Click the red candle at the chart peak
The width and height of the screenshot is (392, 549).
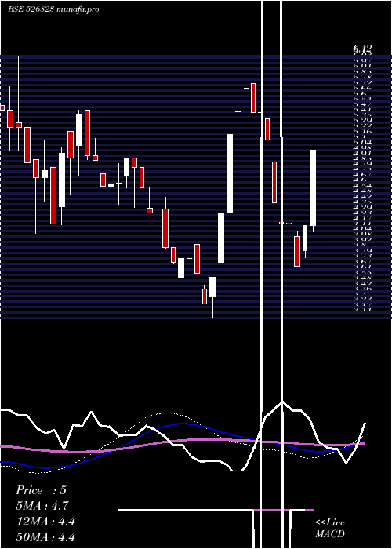click(x=253, y=98)
